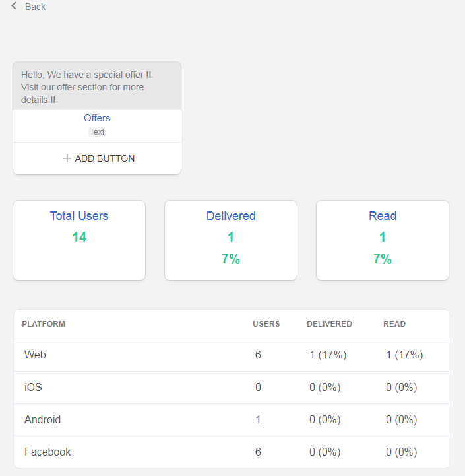Click Web's delivered value 1 (17%)

(328, 355)
